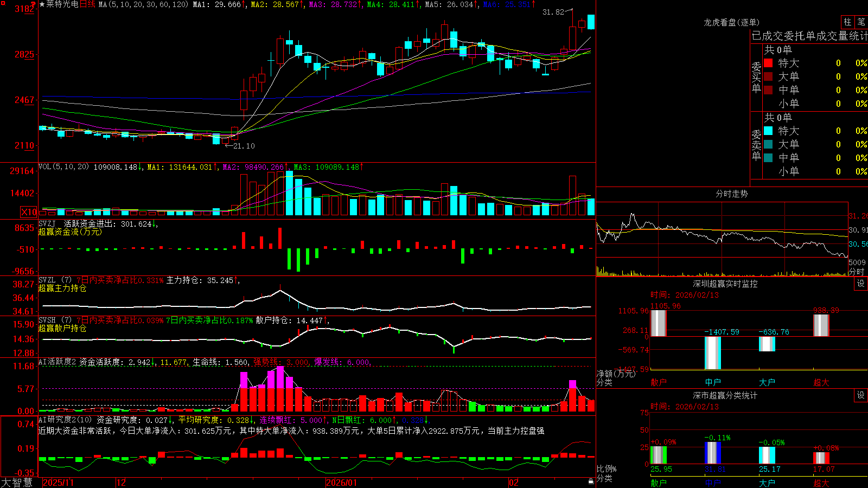Click 超赢主力持仓 label
Viewport: 868px width, 488px height.
(x=62, y=288)
